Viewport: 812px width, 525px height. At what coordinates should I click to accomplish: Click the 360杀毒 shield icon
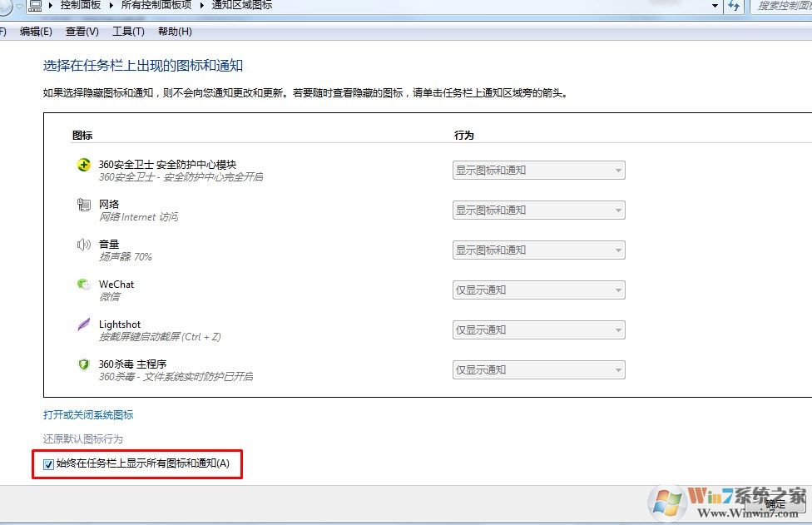83,364
